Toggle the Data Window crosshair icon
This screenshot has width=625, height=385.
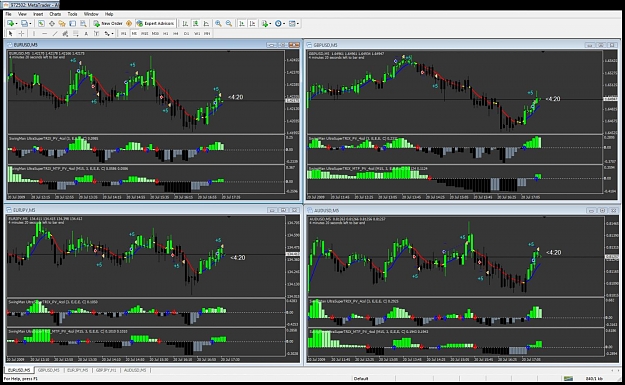52,24
